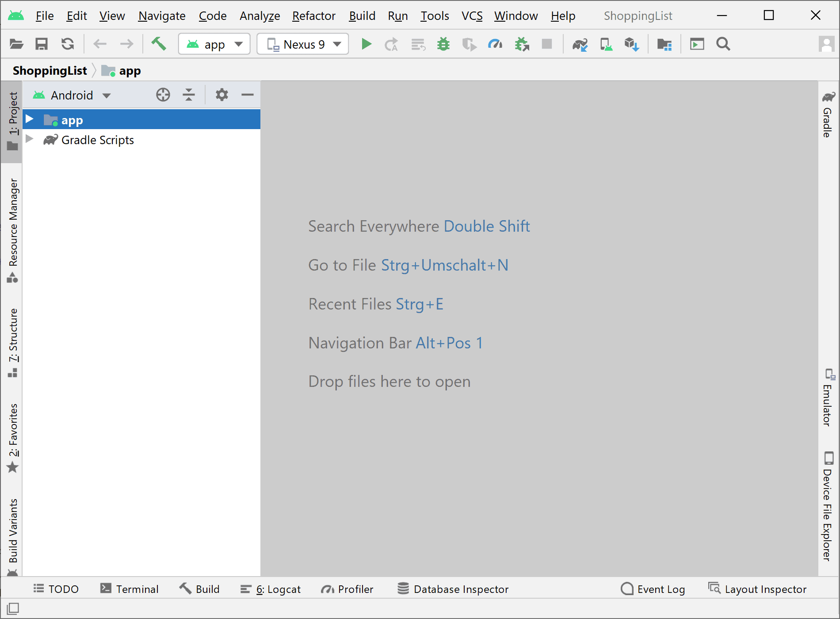This screenshot has height=619, width=840.
Task: Toggle the Emulator tool window
Action: click(828, 397)
